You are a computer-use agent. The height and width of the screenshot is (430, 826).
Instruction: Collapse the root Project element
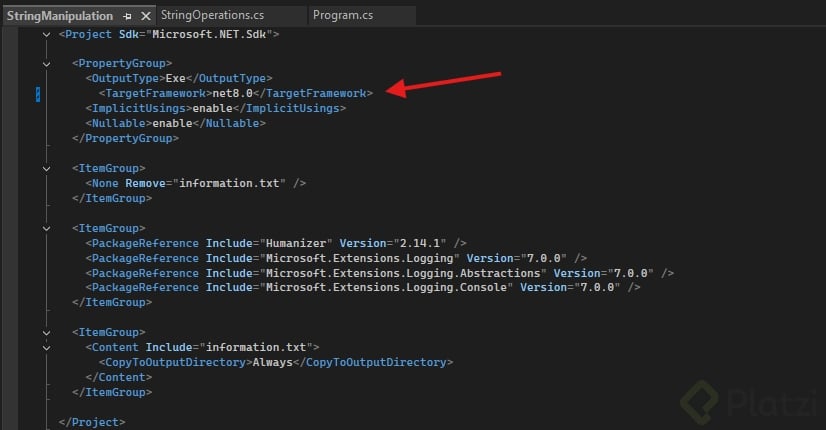[x=47, y=34]
